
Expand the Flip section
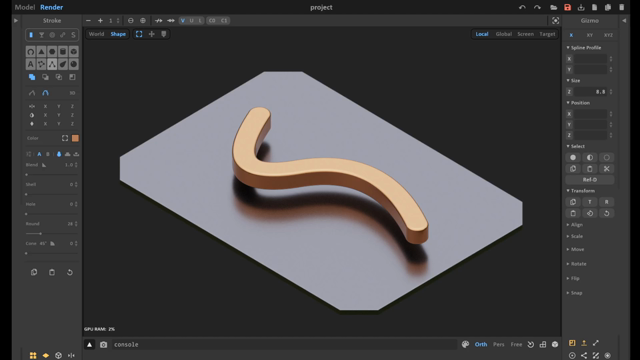pyautogui.click(x=573, y=278)
